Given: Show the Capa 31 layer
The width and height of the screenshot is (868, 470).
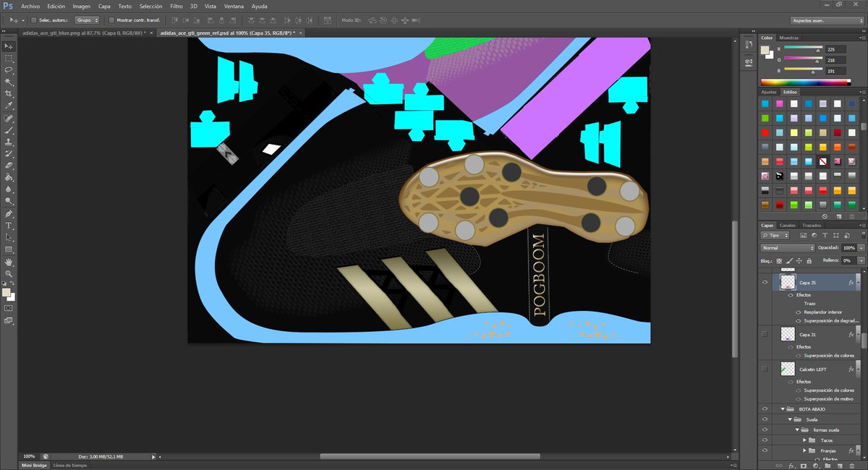Looking at the screenshot, I should [x=765, y=334].
